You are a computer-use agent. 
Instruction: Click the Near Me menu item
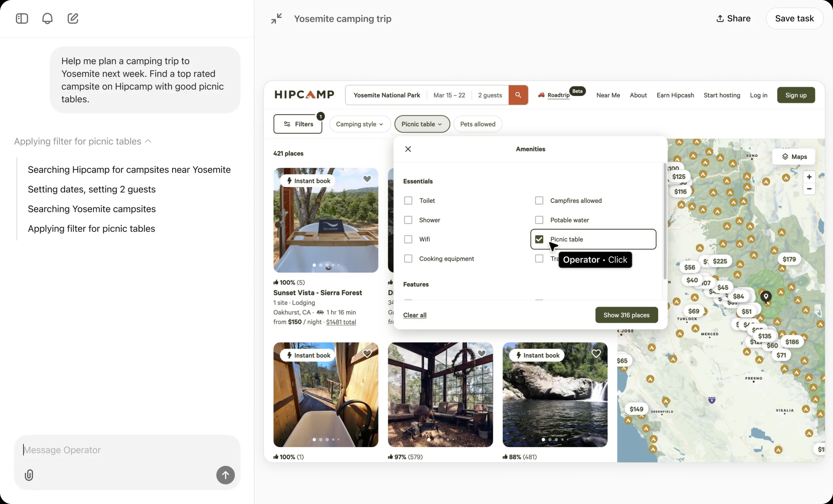[x=608, y=95]
